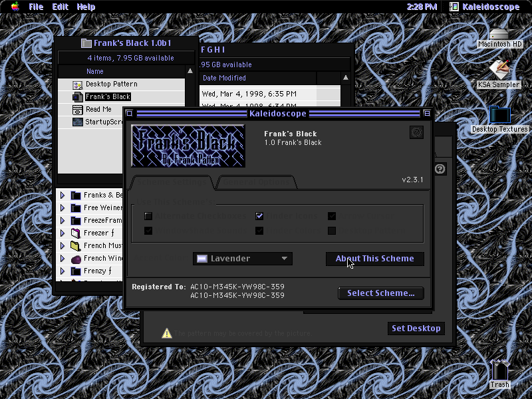Open the Apple menu

[15, 7]
